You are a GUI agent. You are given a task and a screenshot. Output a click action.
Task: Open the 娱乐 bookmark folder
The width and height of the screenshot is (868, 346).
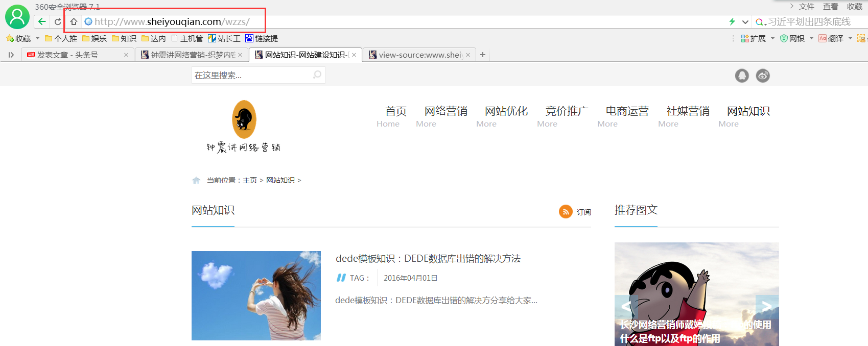coord(95,38)
